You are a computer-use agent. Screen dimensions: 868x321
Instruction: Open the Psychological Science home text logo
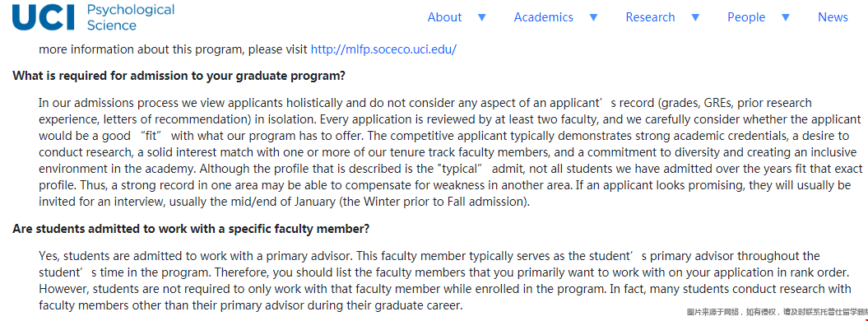[131, 17]
